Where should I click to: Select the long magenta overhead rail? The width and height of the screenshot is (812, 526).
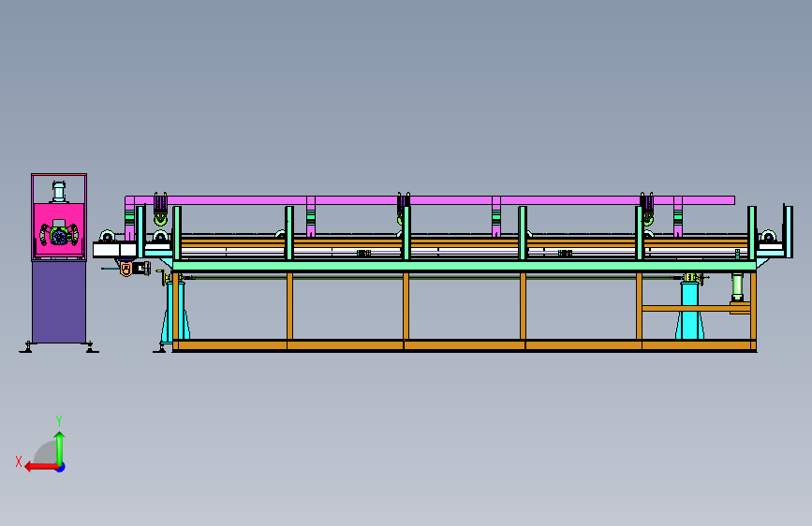click(430, 200)
